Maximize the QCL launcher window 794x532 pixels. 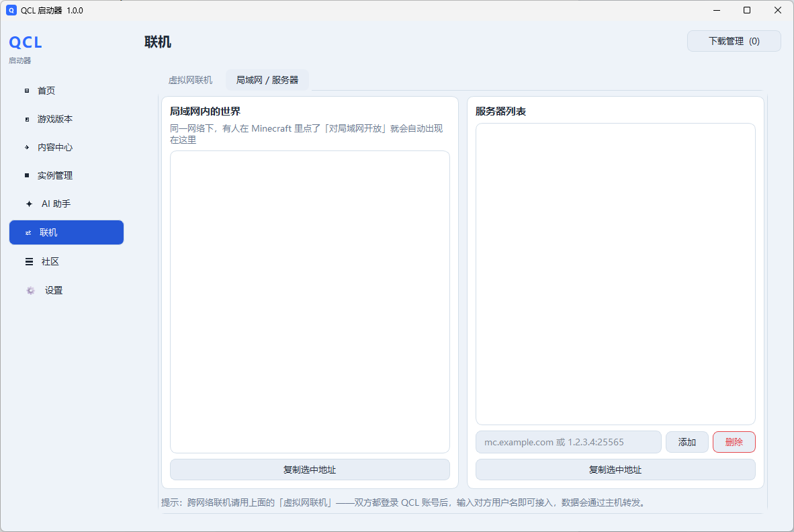click(747, 10)
